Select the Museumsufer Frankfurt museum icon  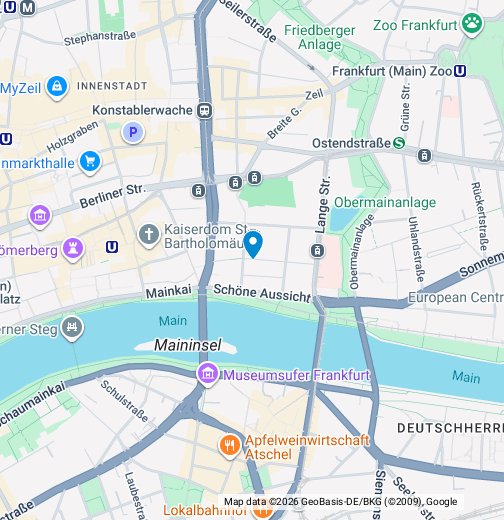(208, 374)
